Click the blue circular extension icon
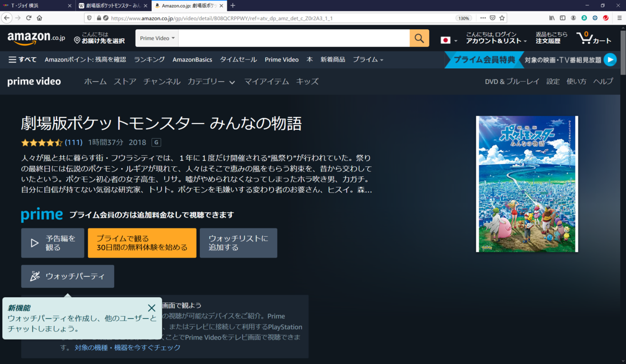 (x=595, y=18)
